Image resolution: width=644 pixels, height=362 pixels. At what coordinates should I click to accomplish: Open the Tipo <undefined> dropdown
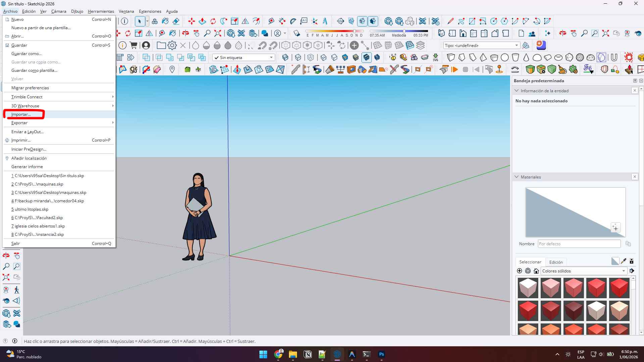click(481, 45)
